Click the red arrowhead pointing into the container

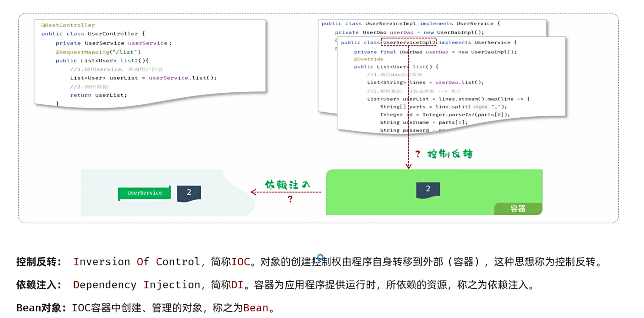408,166
